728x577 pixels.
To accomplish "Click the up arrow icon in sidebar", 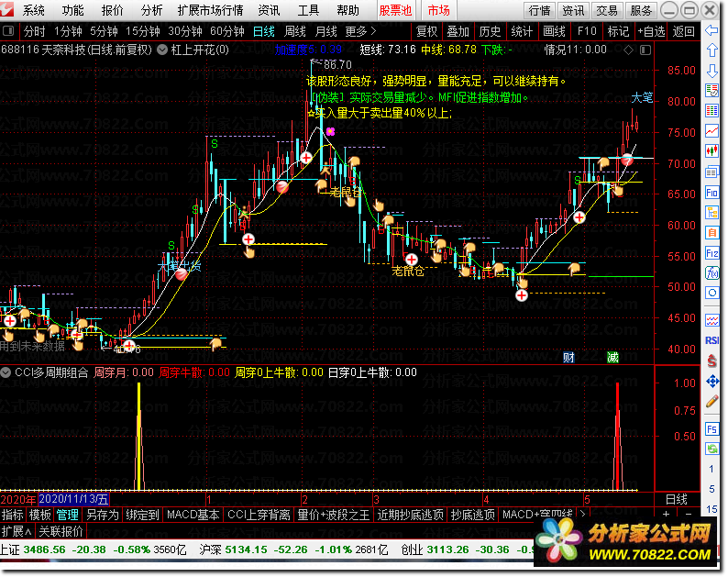I will coord(711,50).
